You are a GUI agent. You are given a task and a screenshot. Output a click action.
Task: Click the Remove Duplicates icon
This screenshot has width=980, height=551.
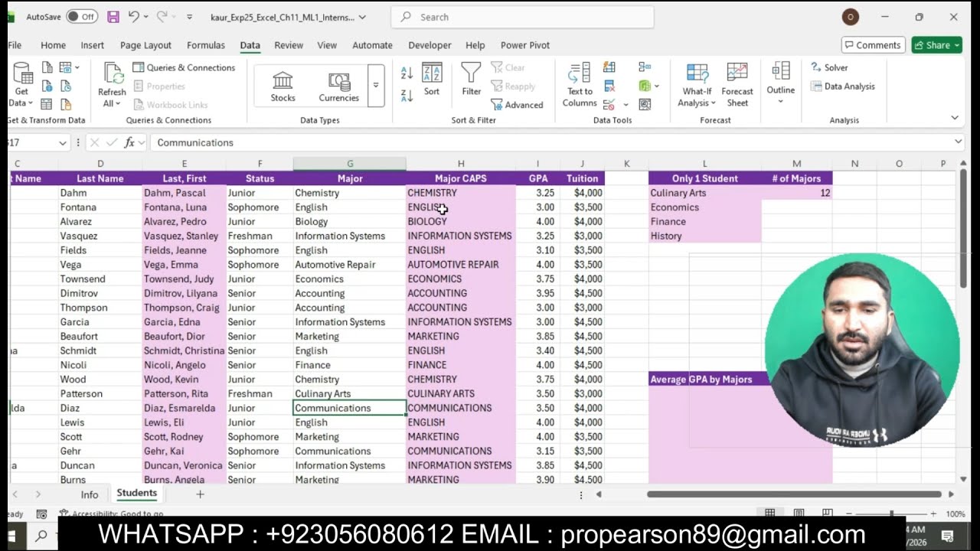(609, 86)
